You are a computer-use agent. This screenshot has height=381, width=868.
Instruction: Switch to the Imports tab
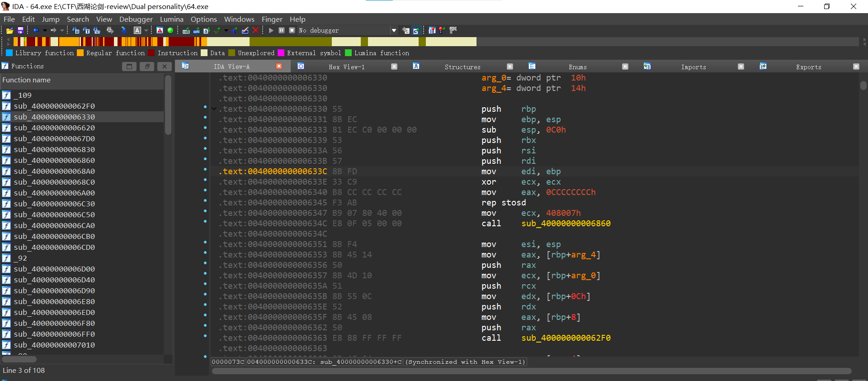tap(693, 67)
